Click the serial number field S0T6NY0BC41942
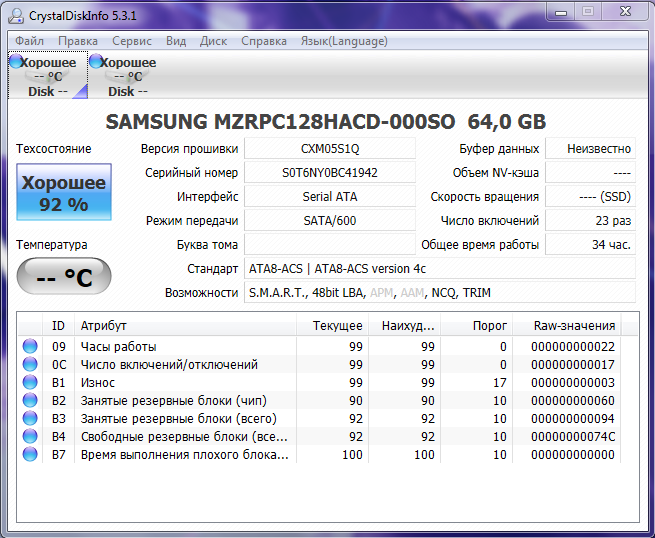 tap(330, 173)
